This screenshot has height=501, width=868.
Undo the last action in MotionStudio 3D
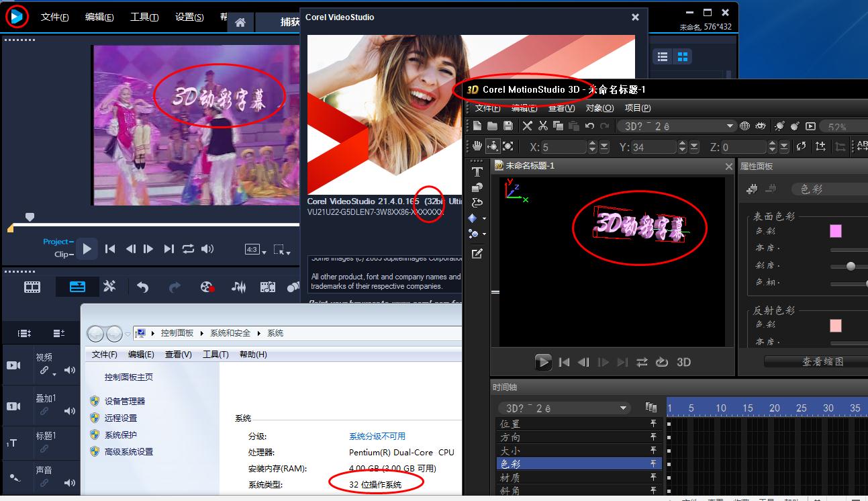(x=589, y=126)
